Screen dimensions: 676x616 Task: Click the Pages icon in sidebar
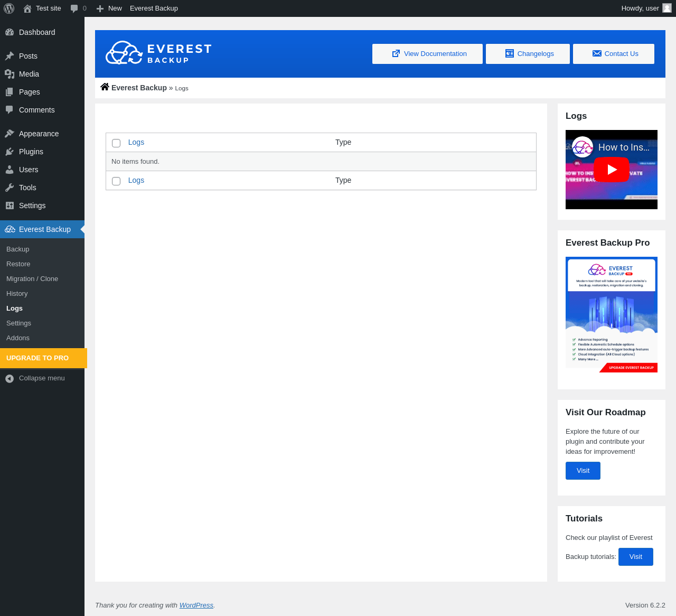(10, 92)
